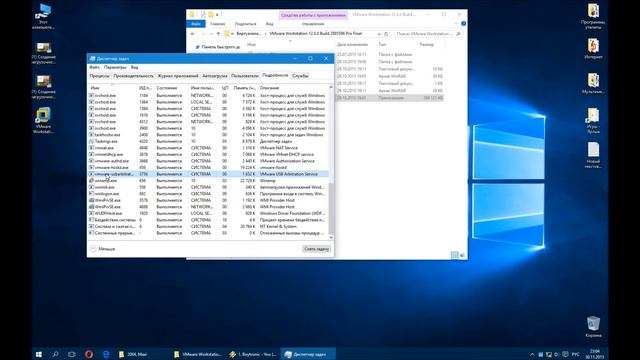Click the NT Kernel & System description
The image size is (640, 360).
278,226
